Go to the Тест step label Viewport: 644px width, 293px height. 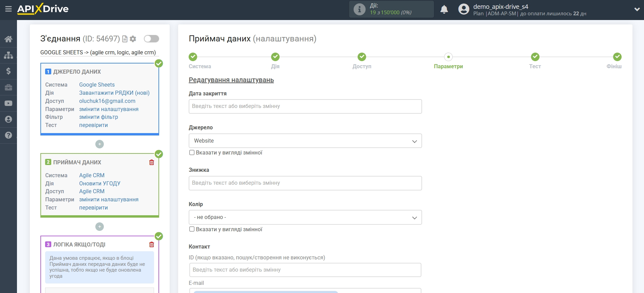pos(535,67)
